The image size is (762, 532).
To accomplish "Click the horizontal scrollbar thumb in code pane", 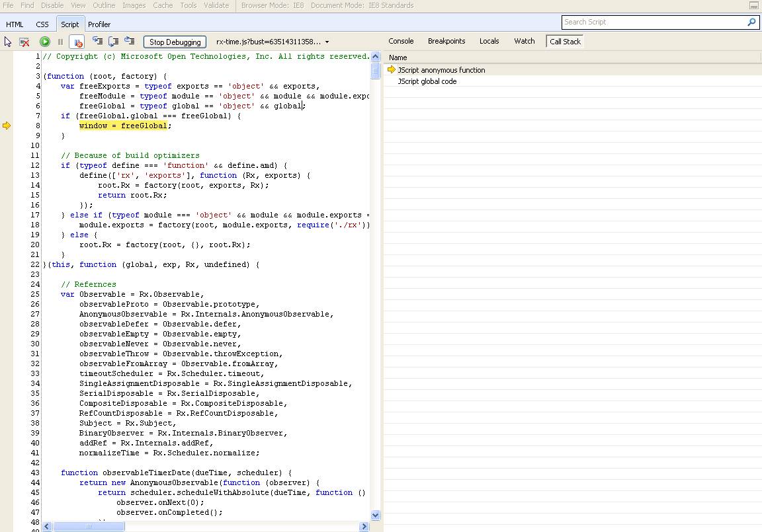I will (89, 526).
